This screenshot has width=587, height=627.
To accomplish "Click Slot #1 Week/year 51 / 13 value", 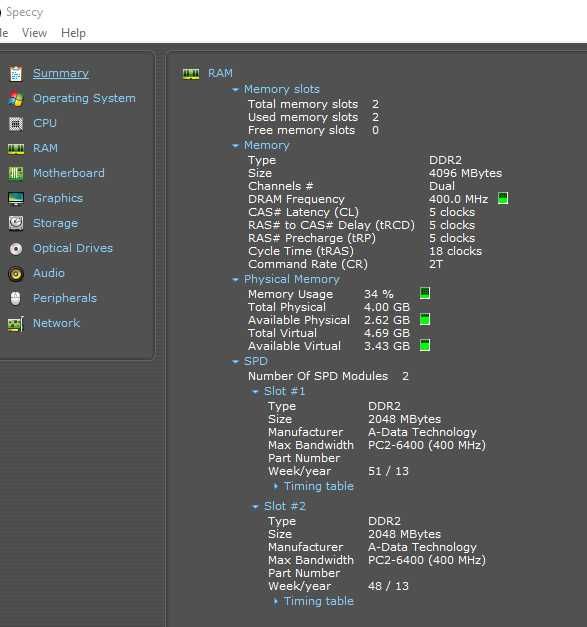I will point(388,471).
